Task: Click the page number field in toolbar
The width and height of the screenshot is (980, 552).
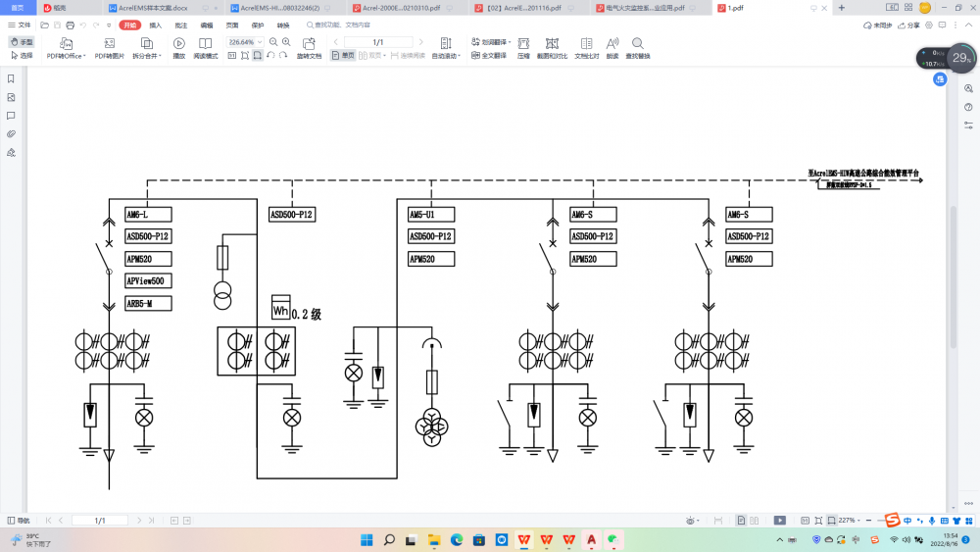Action: 378,42
